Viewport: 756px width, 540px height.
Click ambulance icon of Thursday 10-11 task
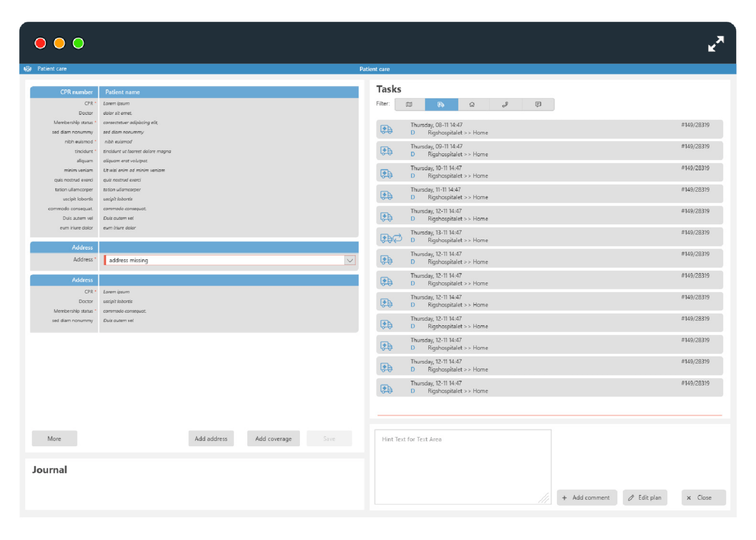click(386, 173)
